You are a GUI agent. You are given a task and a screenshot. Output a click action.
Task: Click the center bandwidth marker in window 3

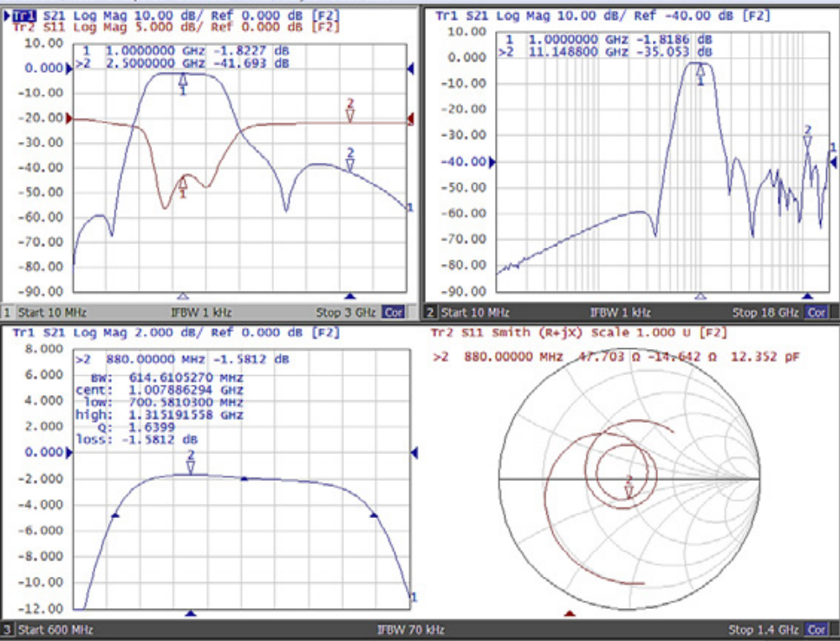244,478
